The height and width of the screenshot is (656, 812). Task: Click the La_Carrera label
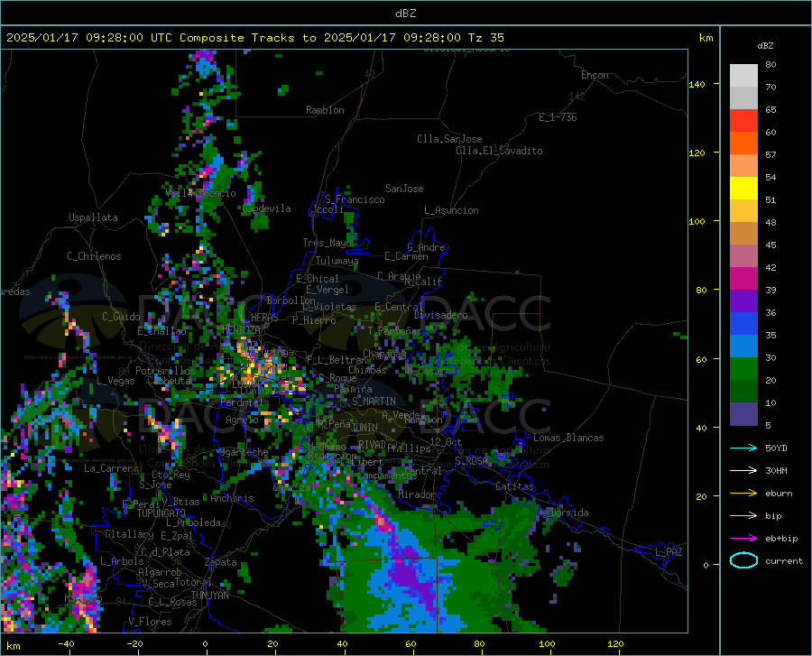[x=111, y=468]
